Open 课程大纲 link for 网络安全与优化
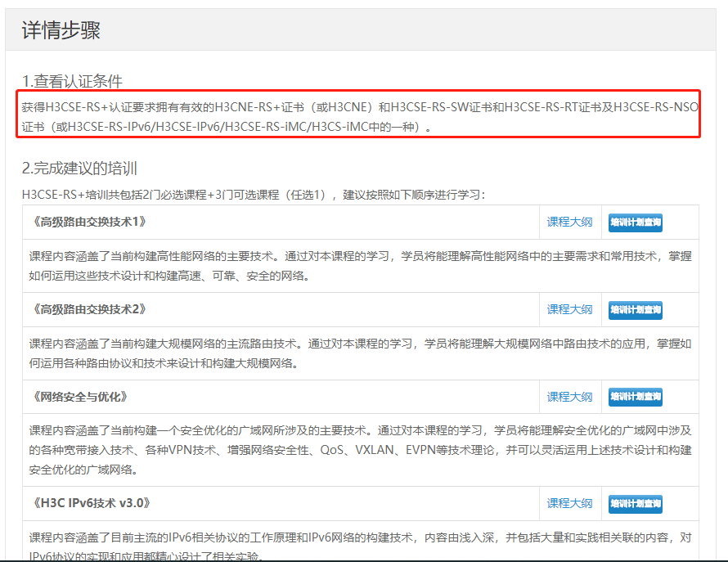728x562 pixels. (x=569, y=397)
